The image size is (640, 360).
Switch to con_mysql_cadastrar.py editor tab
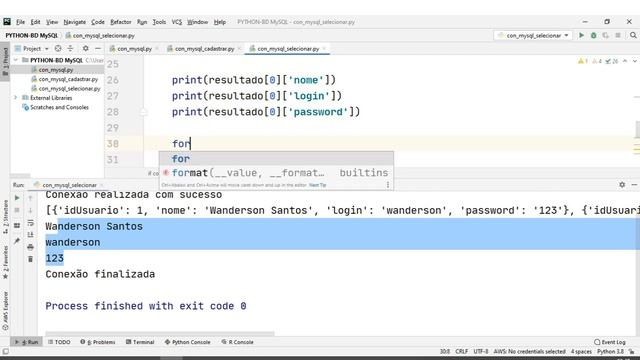click(x=204, y=49)
